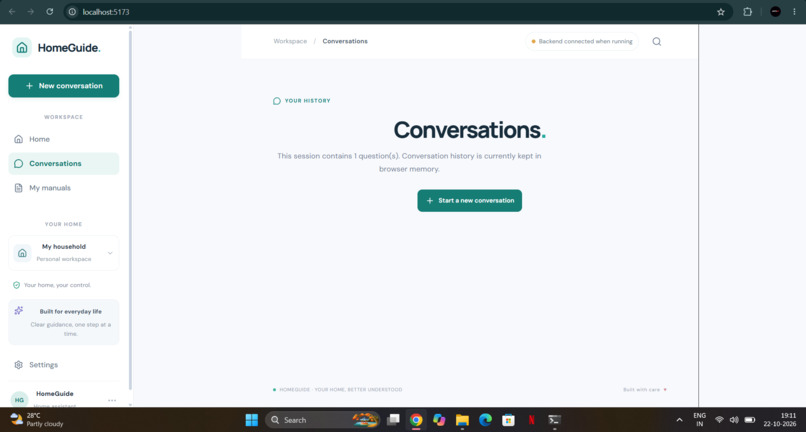This screenshot has height=432, width=806.
Task: Select Conversations in the sidebar
Action: coord(64,164)
